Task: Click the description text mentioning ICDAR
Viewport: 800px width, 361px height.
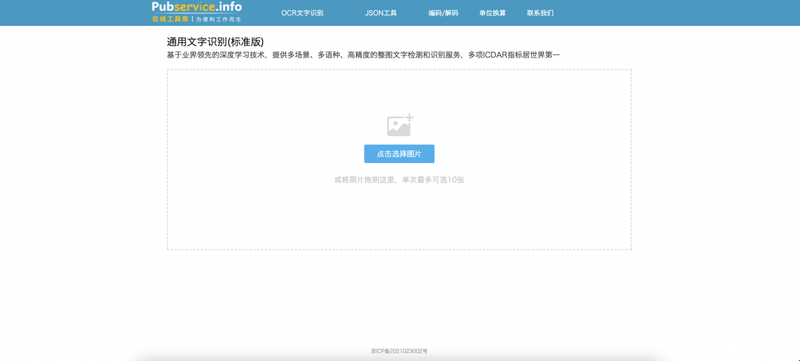Action: pyautogui.click(x=363, y=55)
